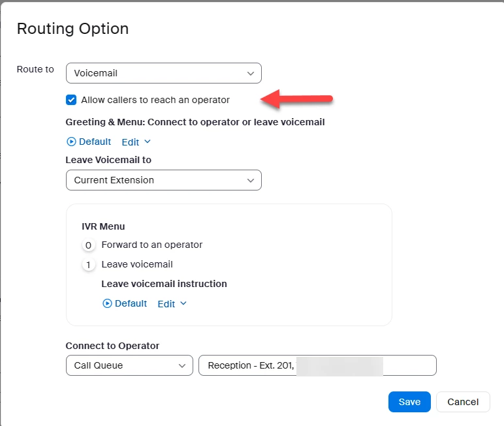
Task: Click the 1 key badge in IVR Menu
Action: [x=88, y=265]
